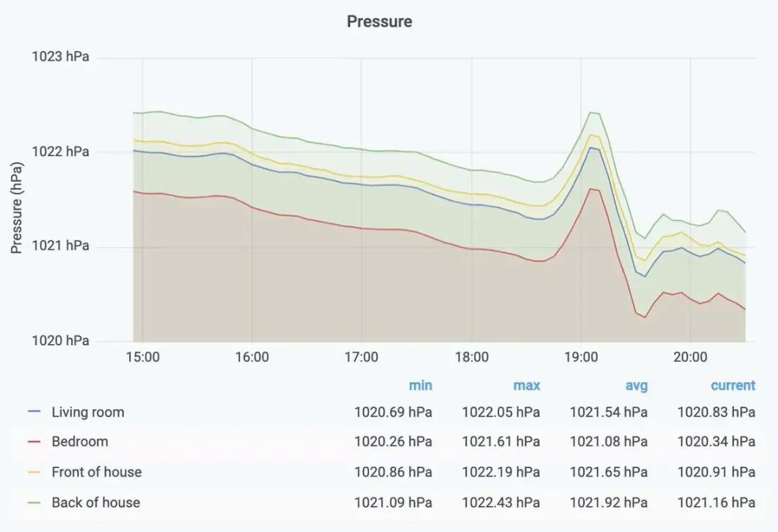Click the 17:00 time axis label
This screenshot has height=532, width=778.
click(361, 357)
